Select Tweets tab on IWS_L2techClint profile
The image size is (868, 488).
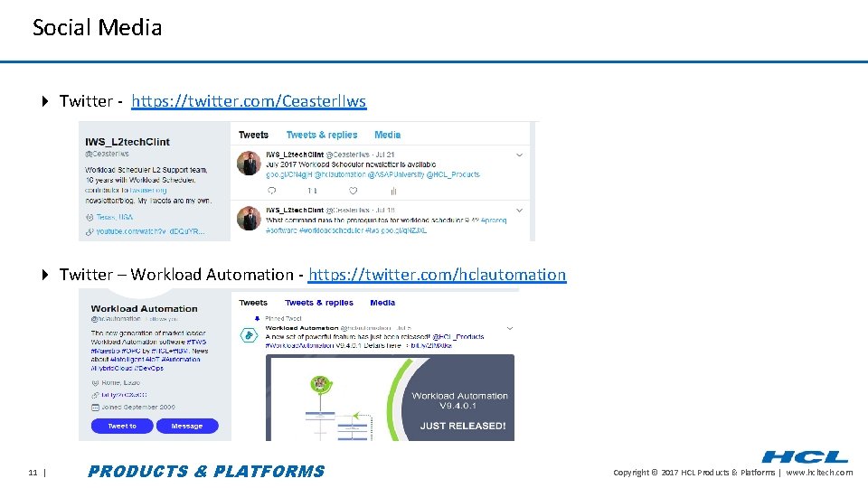coord(253,135)
